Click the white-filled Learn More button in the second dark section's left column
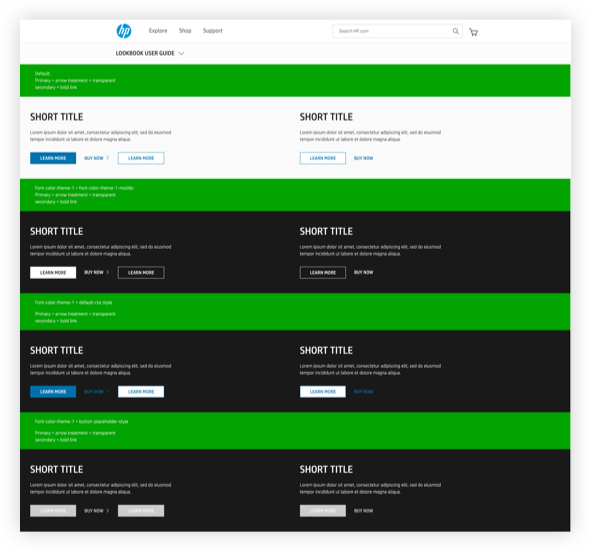This screenshot has height=551, width=591. tap(141, 392)
